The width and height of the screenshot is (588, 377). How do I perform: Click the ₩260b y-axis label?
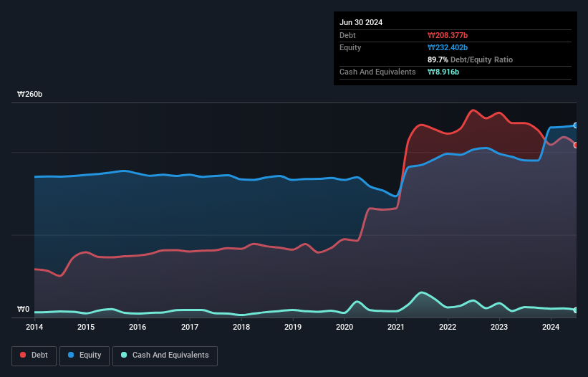[x=29, y=94]
